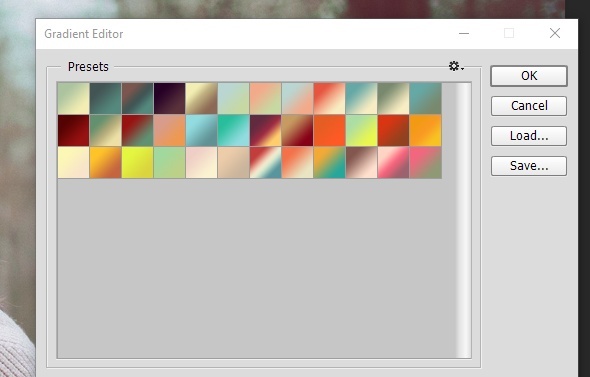
Task: Select the dark purple gradient preset
Action: pyautogui.click(x=169, y=98)
